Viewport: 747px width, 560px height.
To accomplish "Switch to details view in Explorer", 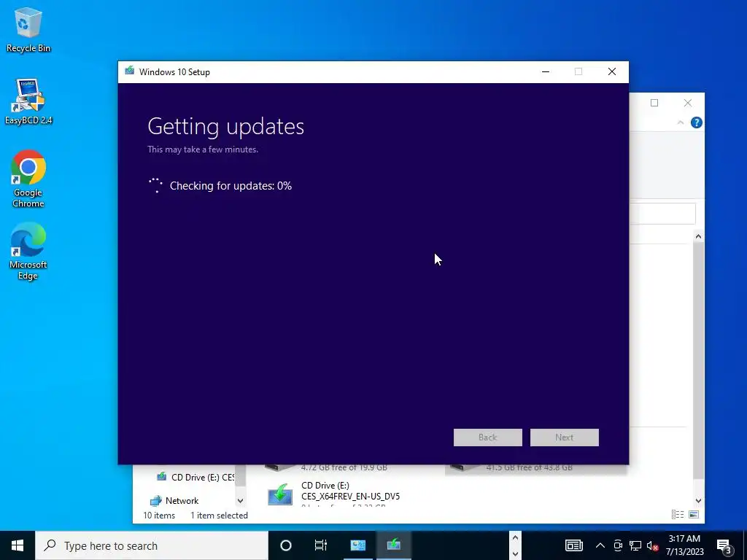I will coord(678,514).
